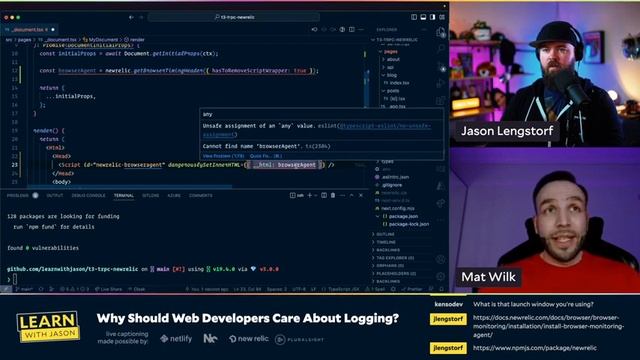The width and height of the screenshot is (640, 360).
Task: Click the back navigation arrow in title bar
Action: [131, 17]
